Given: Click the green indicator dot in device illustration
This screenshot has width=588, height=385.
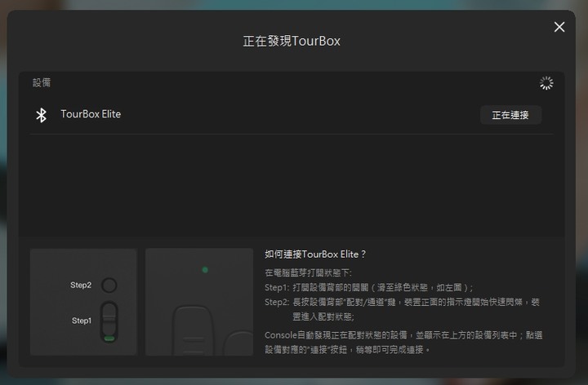Looking at the screenshot, I should pyautogui.click(x=205, y=270).
